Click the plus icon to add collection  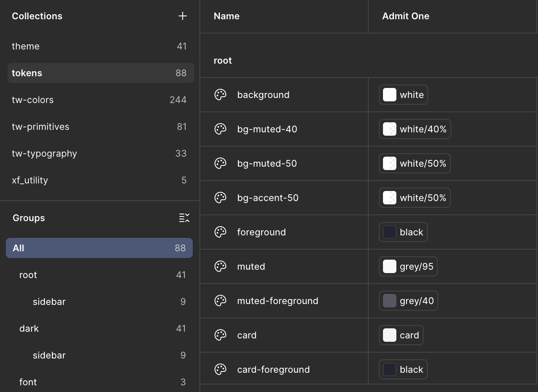click(183, 16)
